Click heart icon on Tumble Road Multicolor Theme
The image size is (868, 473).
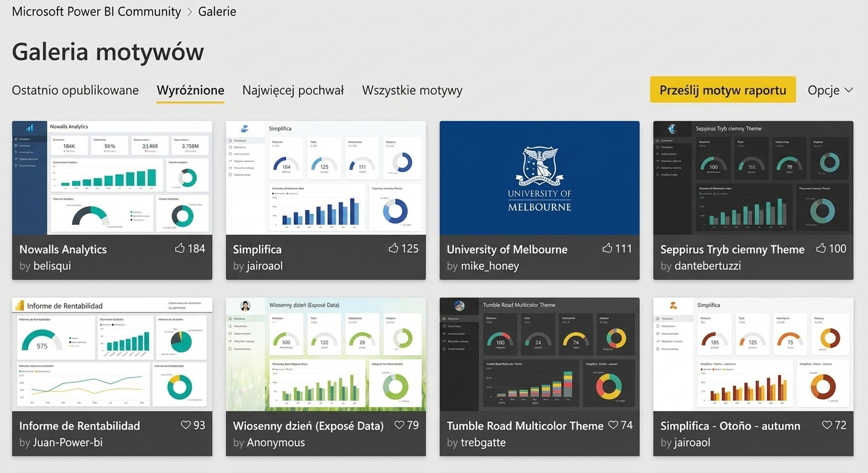(613, 425)
